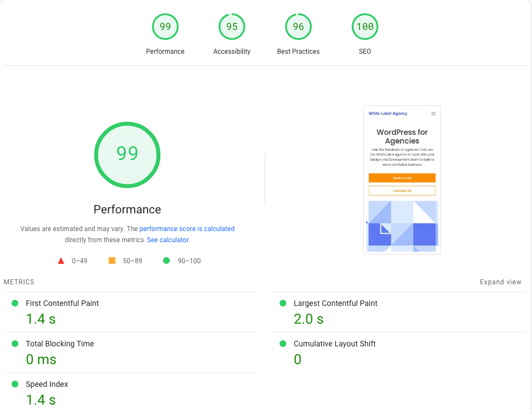
Task: Click Expand view in Metrics section
Action: tap(500, 282)
